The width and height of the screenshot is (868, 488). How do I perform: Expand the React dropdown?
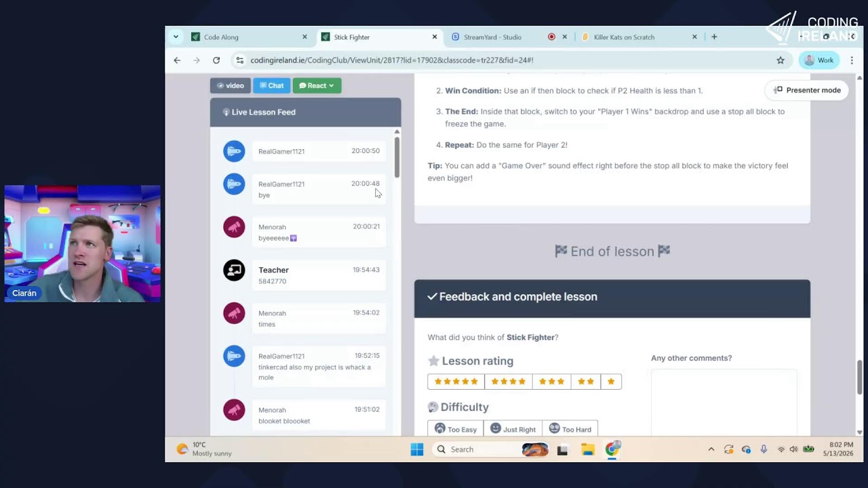[317, 85]
